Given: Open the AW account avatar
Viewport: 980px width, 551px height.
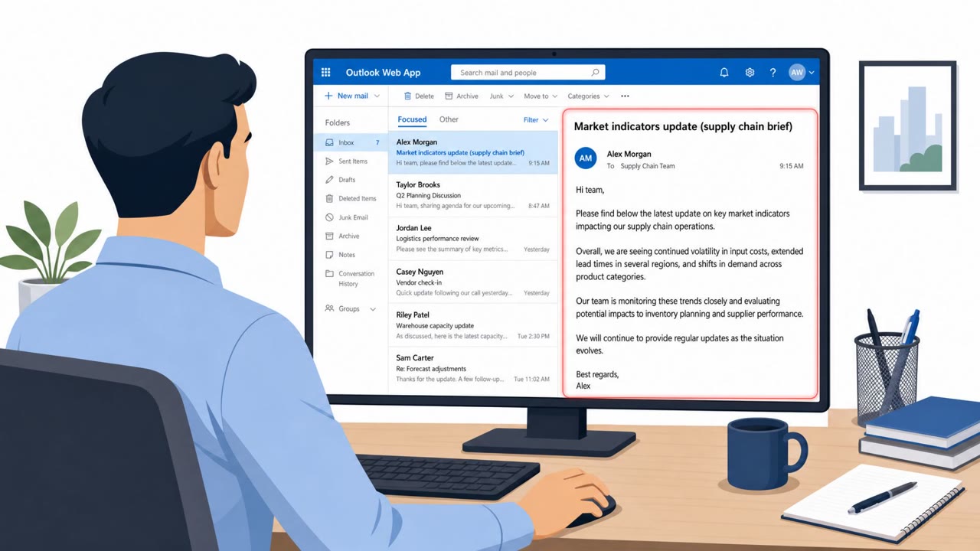Looking at the screenshot, I should pyautogui.click(x=797, y=73).
